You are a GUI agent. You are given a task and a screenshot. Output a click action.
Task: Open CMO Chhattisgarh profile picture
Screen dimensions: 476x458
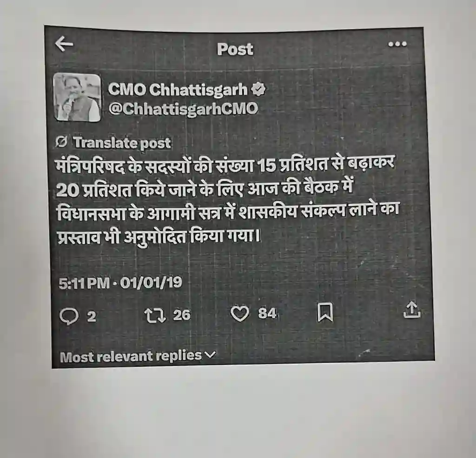77,98
